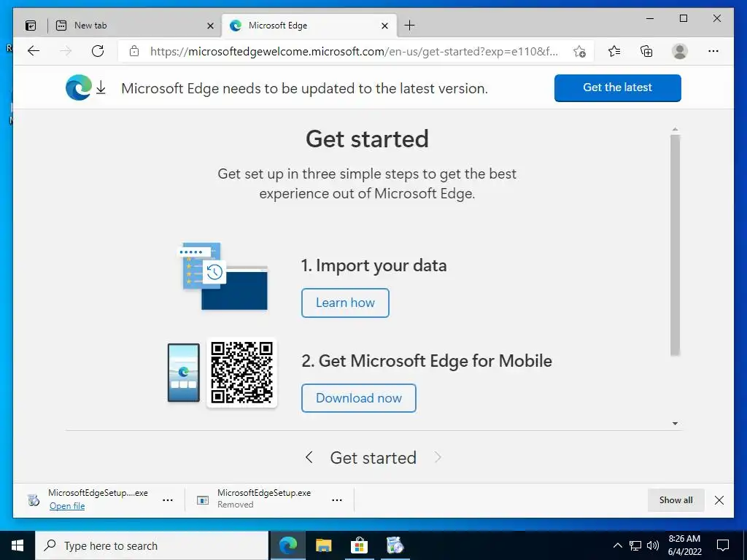Click the address bar URL

pos(354,51)
